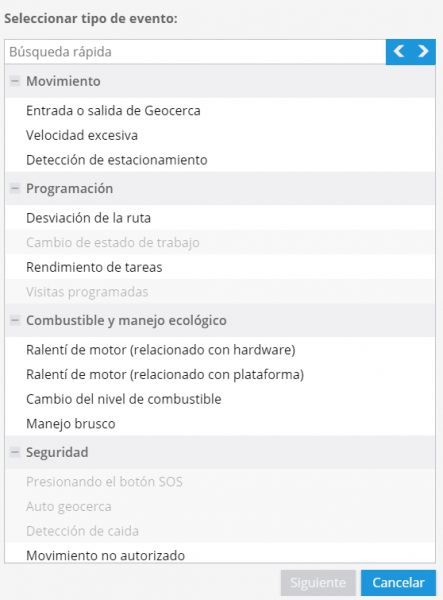Select Manejo brusco event type
The height and width of the screenshot is (600, 443).
(x=220, y=424)
